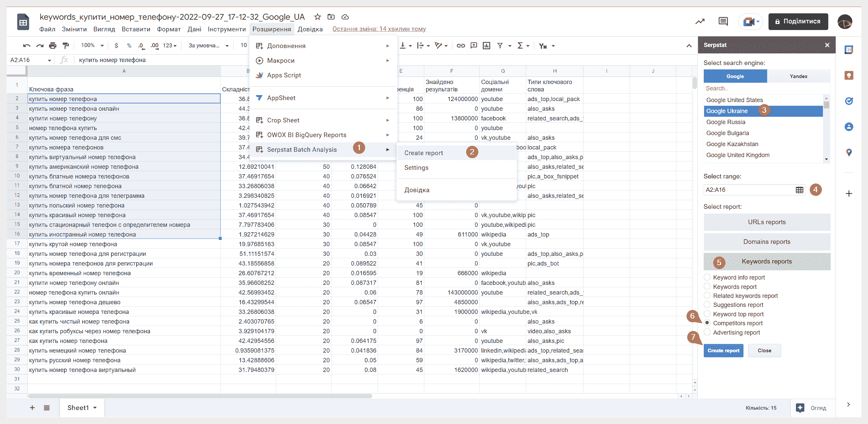Open Maps in side panel

pos(849,152)
